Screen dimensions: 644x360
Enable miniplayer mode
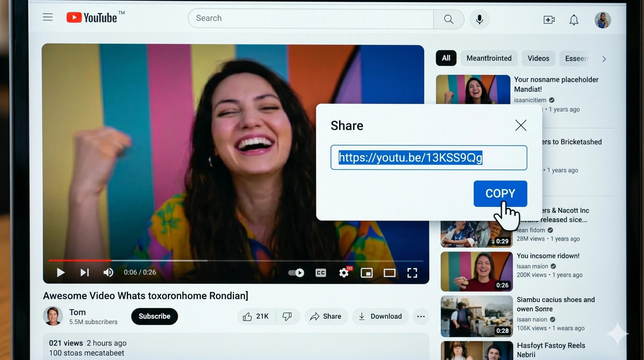click(366, 273)
